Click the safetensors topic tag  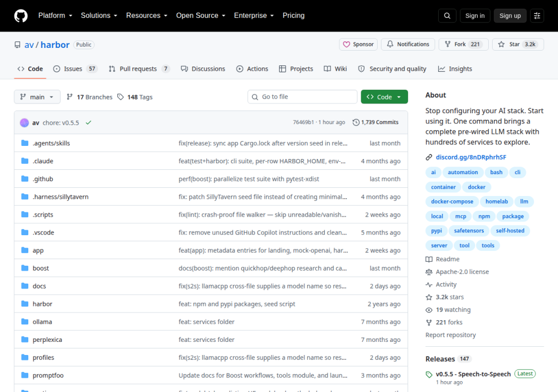click(469, 230)
